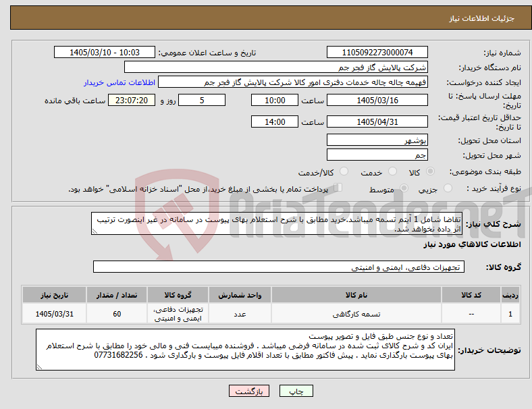Toggle the اسناد خزانه اسلامی payment checkbox
Screen dimensions: 532x409
(338, 188)
